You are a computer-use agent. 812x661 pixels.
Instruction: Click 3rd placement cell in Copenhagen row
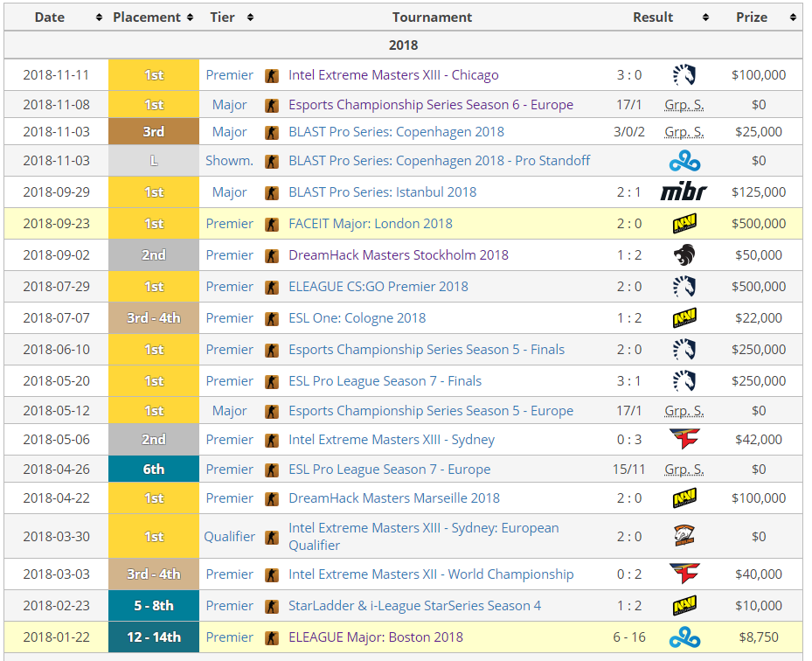click(154, 131)
